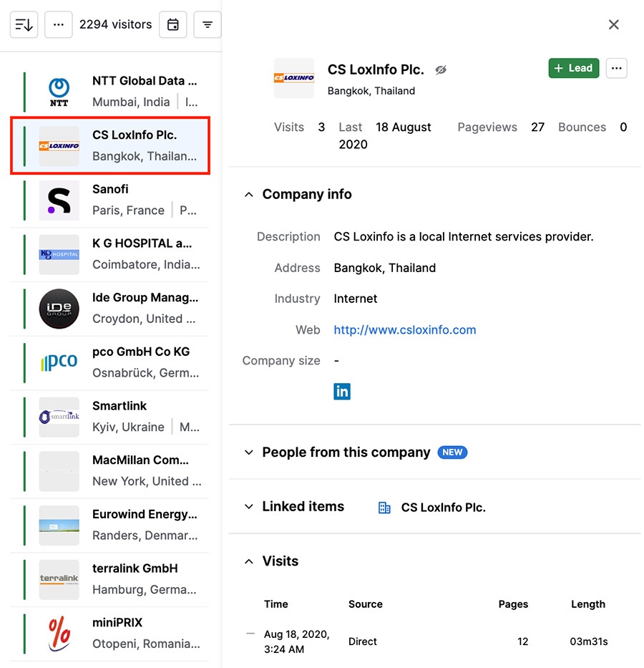
Task: Collapse the Visits section
Action: pyautogui.click(x=250, y=561)
